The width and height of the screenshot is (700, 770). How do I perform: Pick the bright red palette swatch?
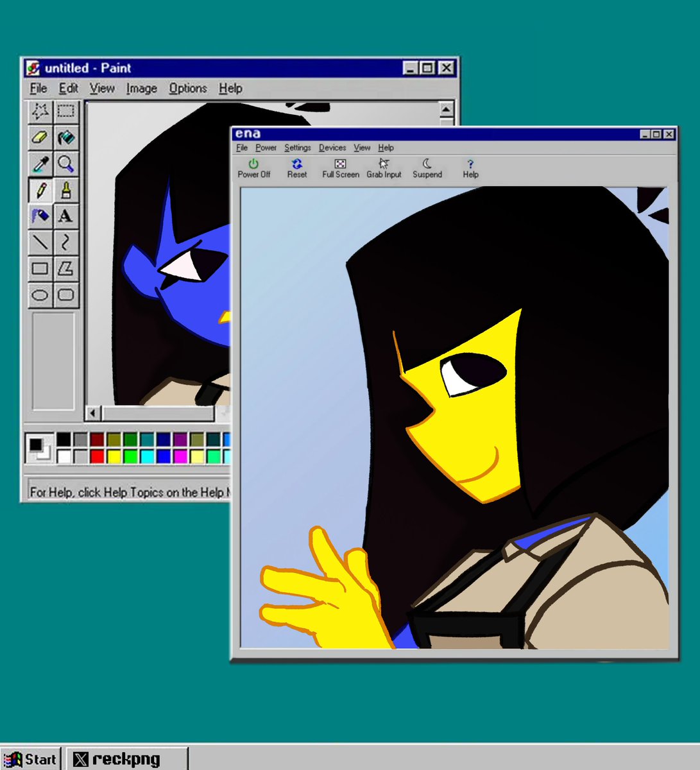point(97,456)
